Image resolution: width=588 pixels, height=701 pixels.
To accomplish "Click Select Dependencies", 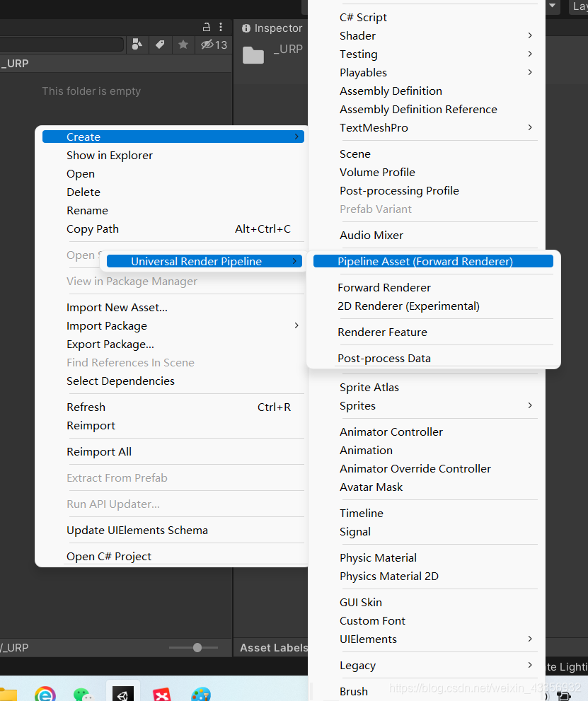I will pyautogui.click(x=173, y=381).
